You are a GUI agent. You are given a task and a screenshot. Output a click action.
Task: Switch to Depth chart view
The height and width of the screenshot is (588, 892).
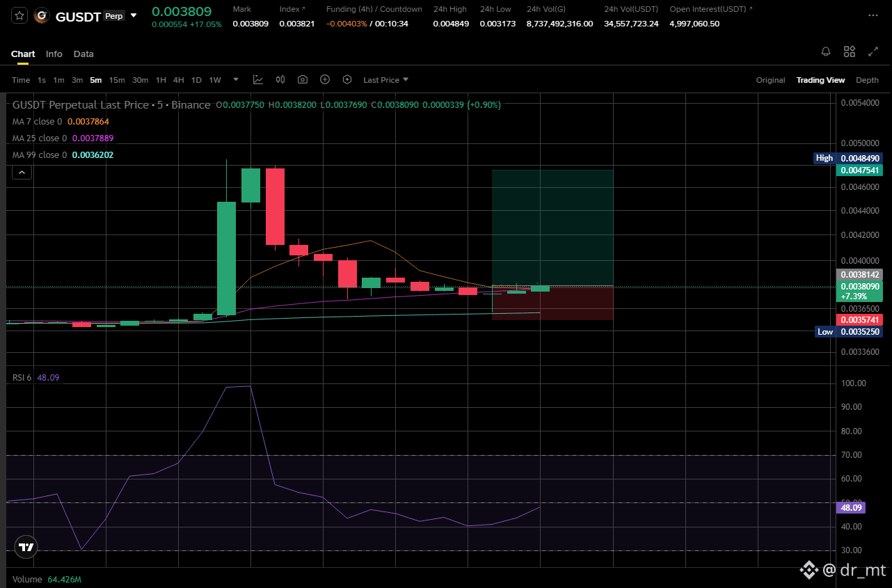pos(868,80)
